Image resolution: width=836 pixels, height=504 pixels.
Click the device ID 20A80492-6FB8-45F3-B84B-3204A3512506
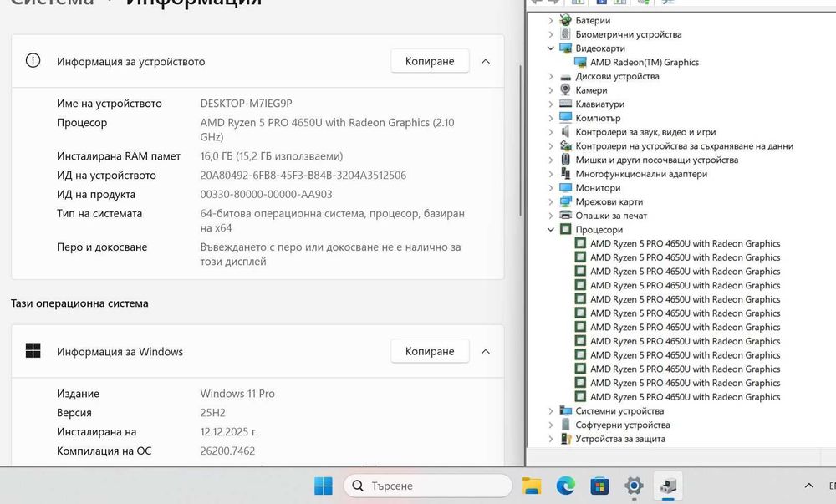click(303, 176)
